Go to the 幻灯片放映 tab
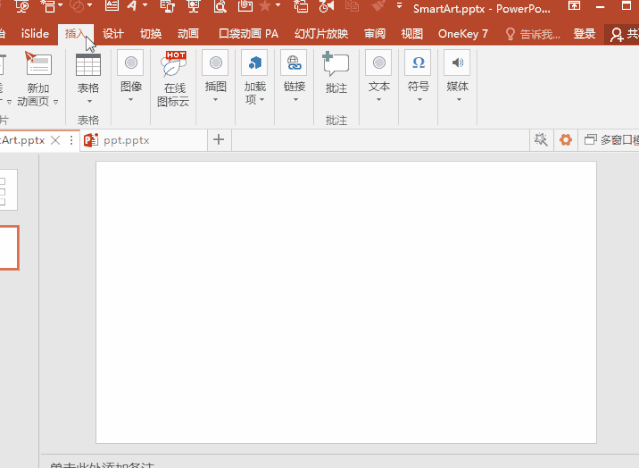 point(321,34)
